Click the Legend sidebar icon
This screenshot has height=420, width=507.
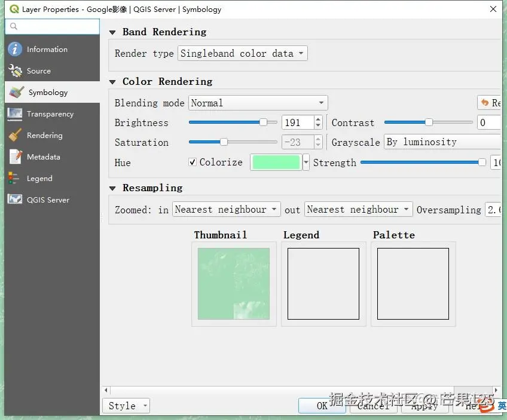pos(14,179)
